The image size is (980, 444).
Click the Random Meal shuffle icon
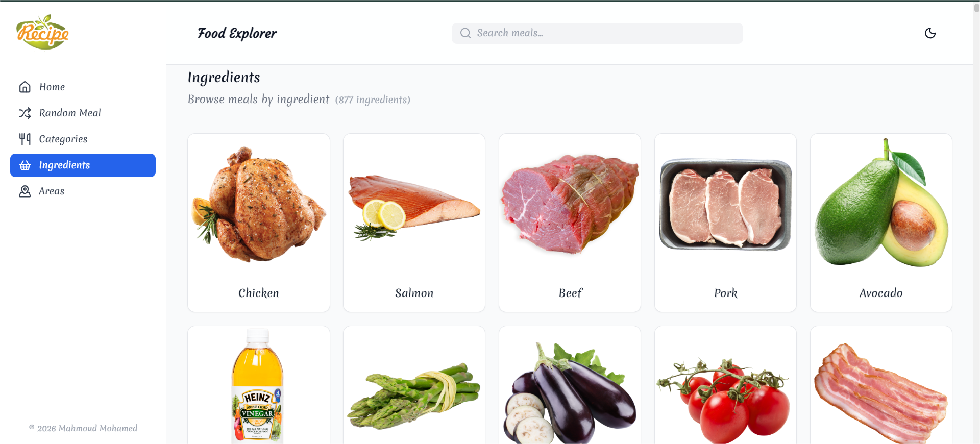click(25, 113)
